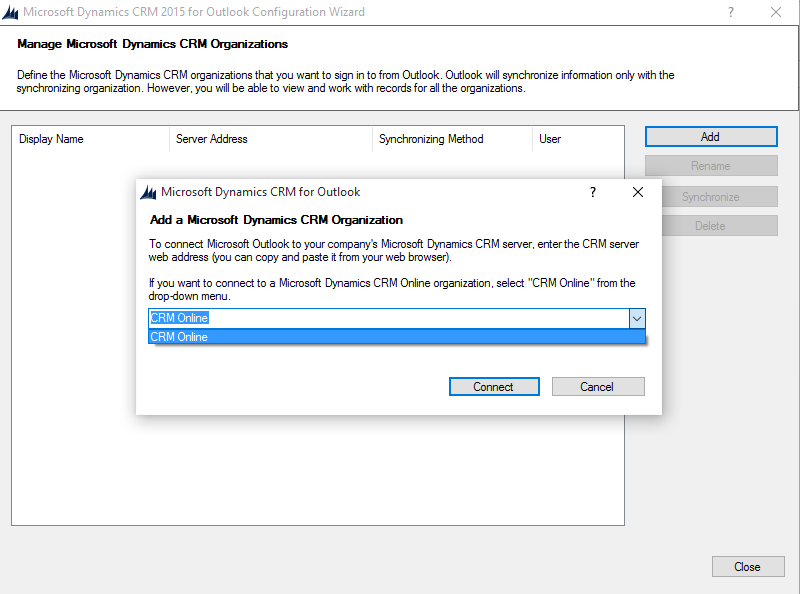Close the CRM for Outlook dialog
The height and width of the screenshot is (594, 800).
[638, 192]
